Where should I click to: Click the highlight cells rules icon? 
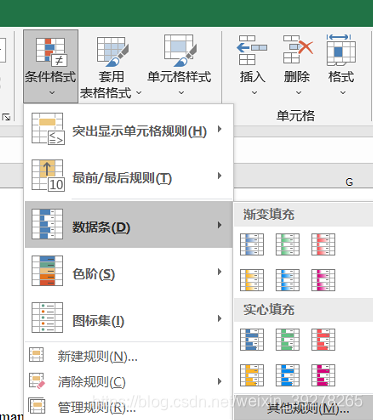point(48,129)
